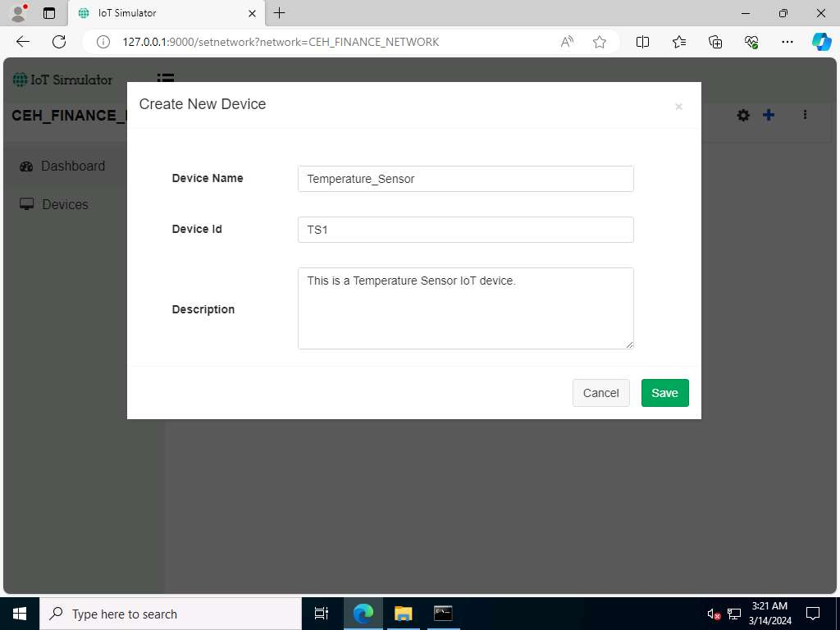Click inside the Description text area

[465, 308]
